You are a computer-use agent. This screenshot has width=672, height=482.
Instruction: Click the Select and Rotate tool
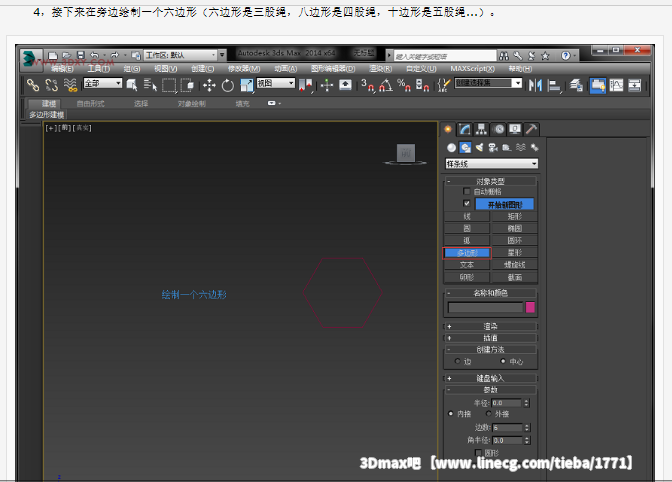(228, 85)
